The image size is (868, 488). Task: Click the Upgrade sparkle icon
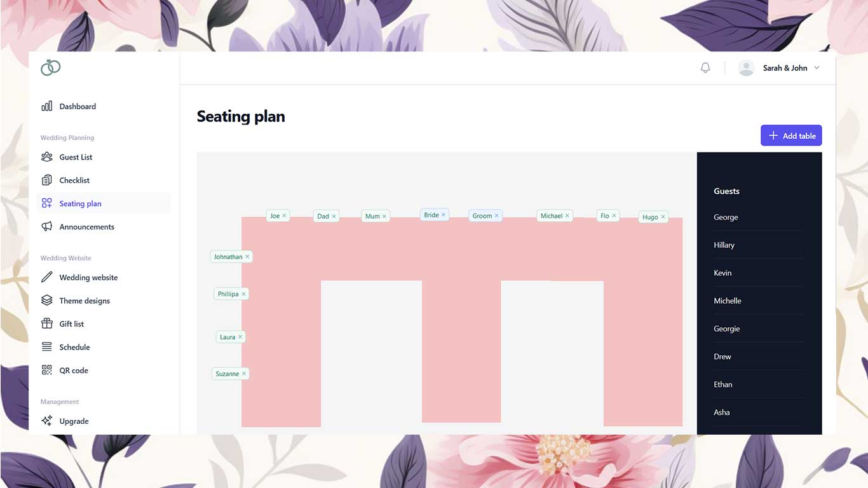pos(47,421)
